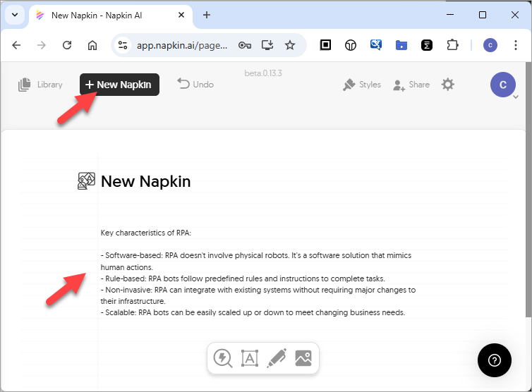Click the app.napkin.ai address bar

[182, 45]
